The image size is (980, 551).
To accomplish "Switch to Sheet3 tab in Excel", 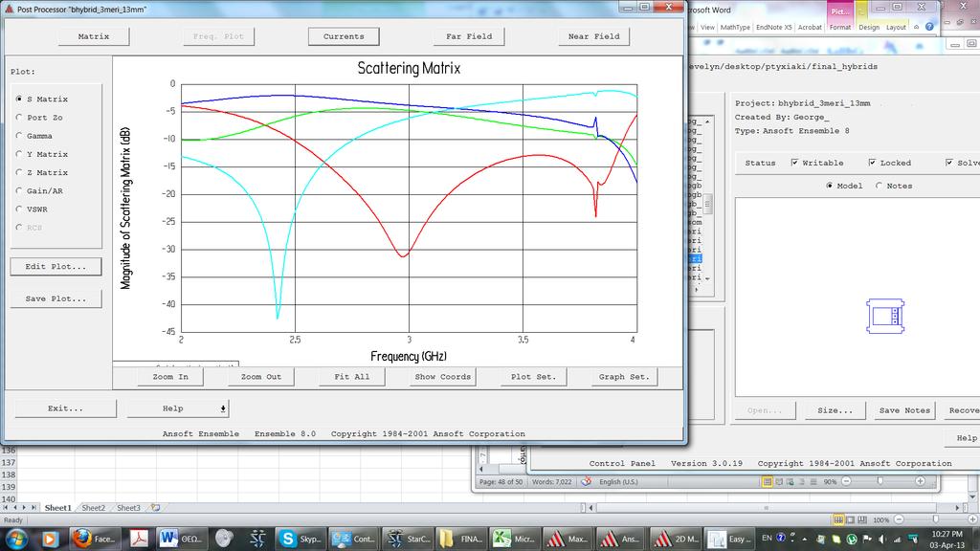I will coord(128,508).
